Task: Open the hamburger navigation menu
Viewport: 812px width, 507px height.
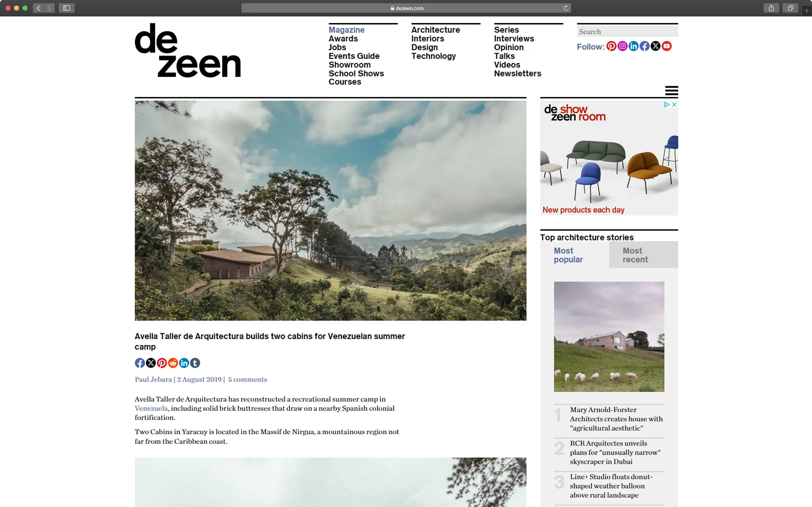Action: click(671, 91)
